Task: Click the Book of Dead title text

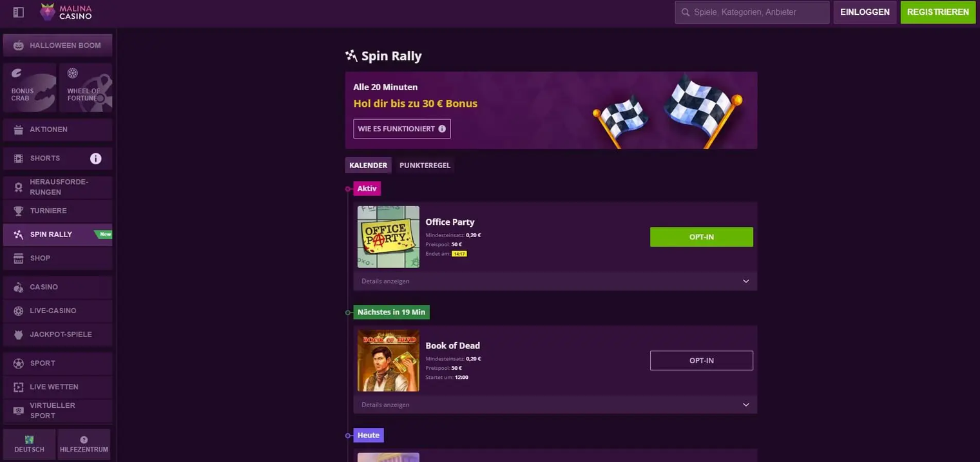Action: (452, 346)
